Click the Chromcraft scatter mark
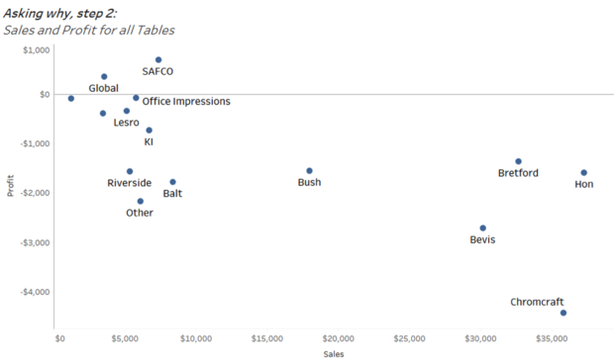The width and height of the screenshot is (614, 364). pyautogui.click(x=563, y=313)
